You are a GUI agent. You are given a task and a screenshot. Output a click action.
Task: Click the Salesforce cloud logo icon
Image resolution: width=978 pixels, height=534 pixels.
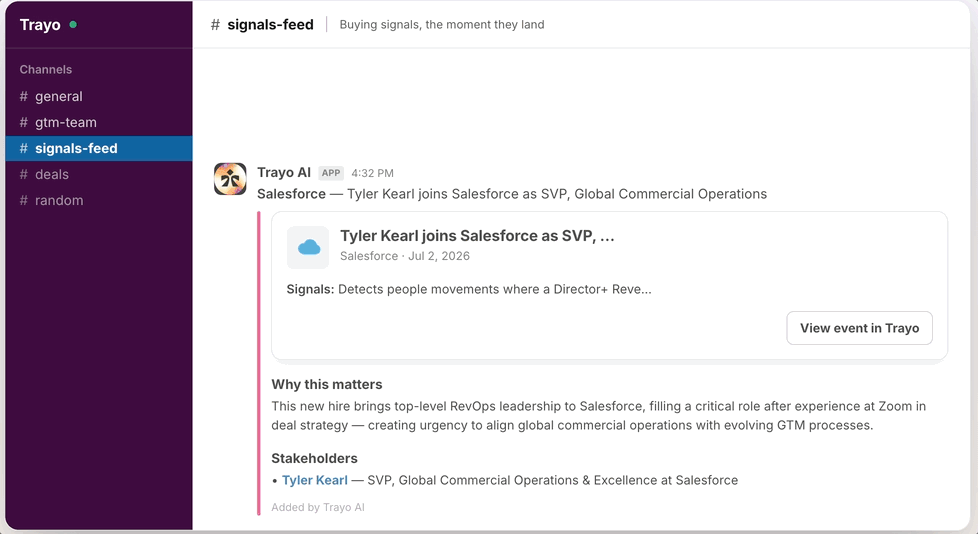[x=308, y=248]
